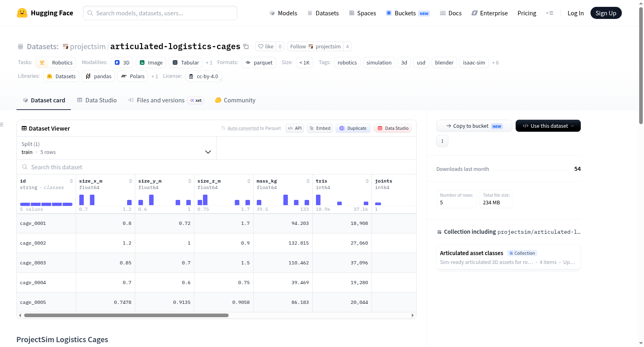Select the Image modality tag
Screen dimensions: 644x347
tap(151, 62)
